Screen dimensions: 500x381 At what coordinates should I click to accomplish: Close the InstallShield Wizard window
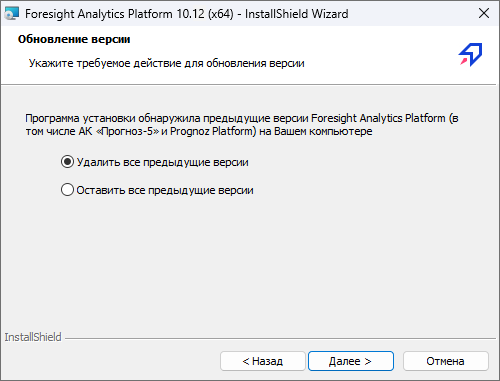click(484, 13)
